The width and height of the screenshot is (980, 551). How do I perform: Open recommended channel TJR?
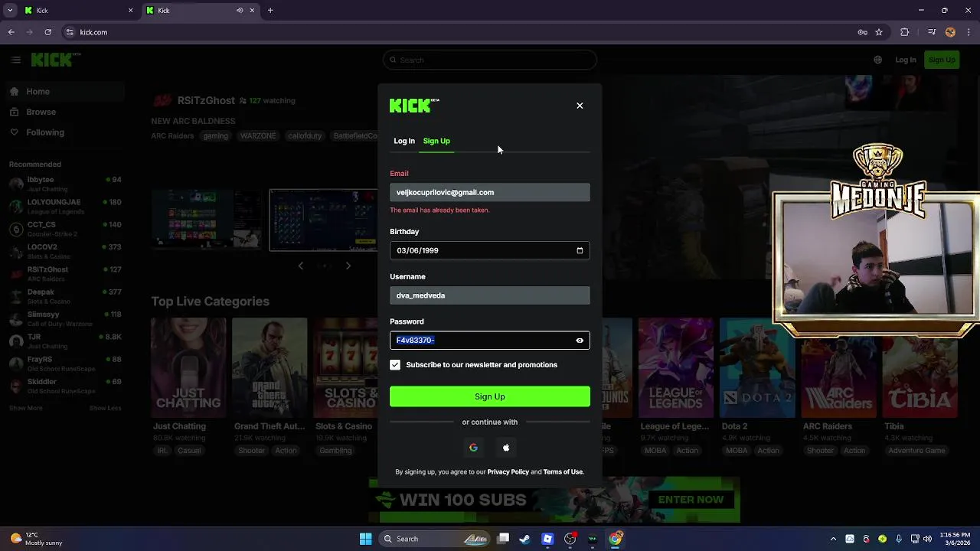pos(64,341)
